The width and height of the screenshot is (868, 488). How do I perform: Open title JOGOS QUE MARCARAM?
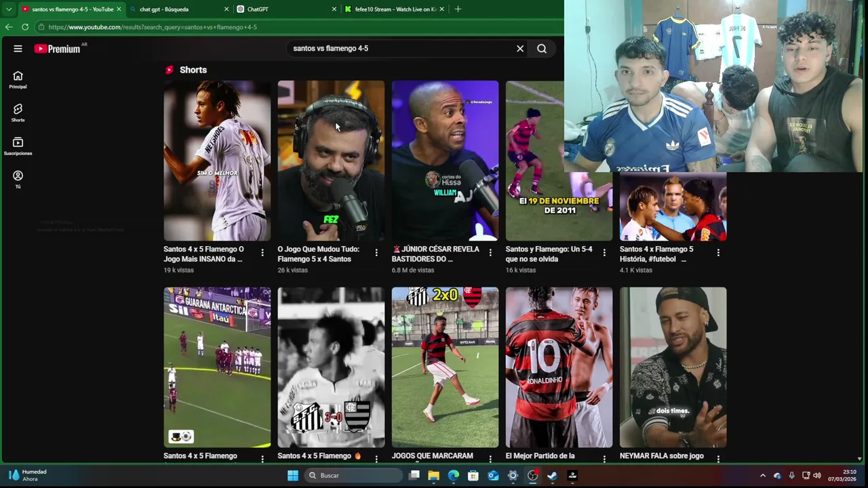pos(432,456)
